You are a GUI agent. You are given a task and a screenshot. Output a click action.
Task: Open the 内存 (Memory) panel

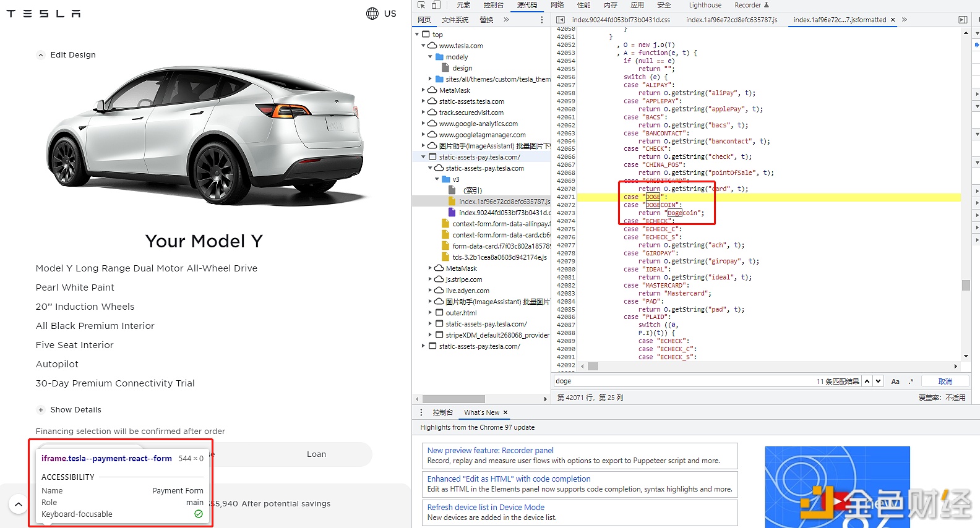(x=611, y=5)
